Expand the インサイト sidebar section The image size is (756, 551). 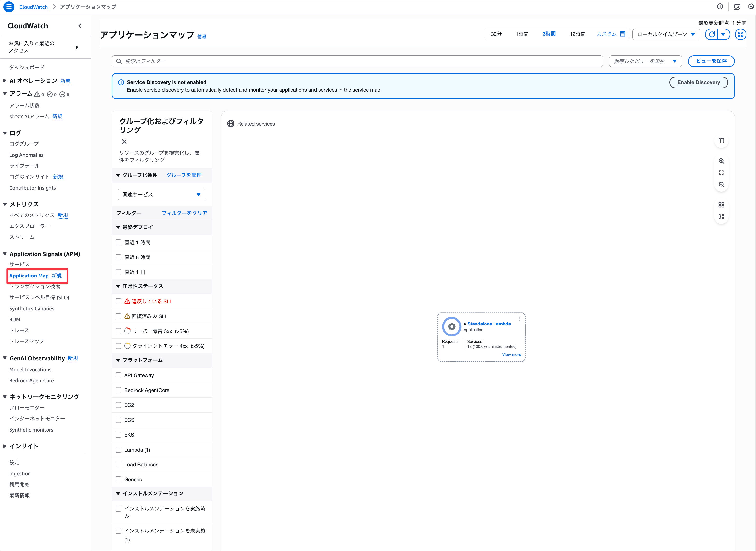pyautogui.click(x=24, y=446)
